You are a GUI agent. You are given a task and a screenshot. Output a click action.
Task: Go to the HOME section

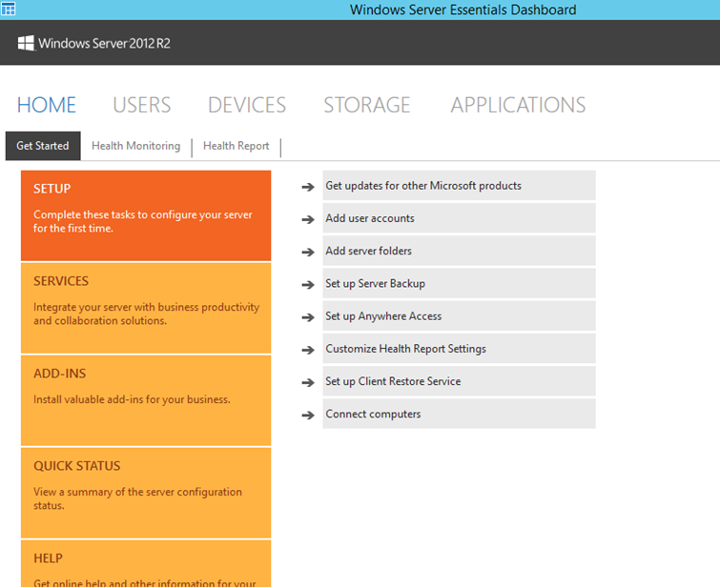point(47,105)
